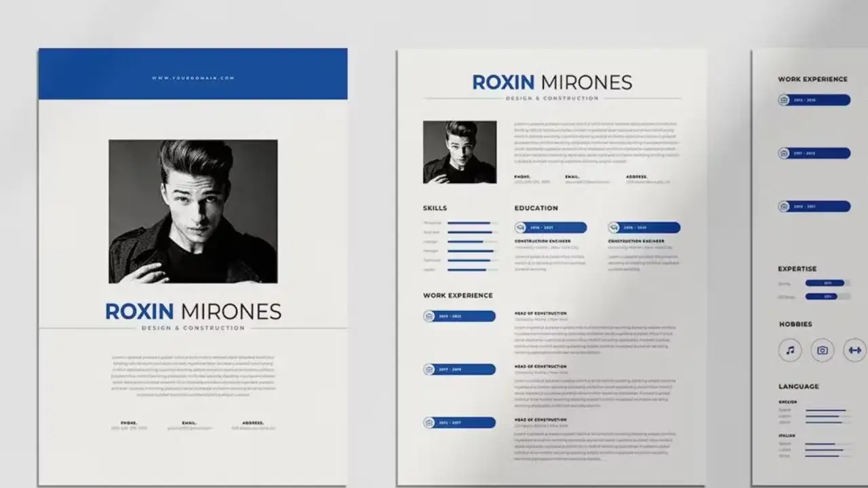Open the www.yourdomain.com link in the blue header
The width and height of the screenshot is (868, 488).
(193, 78)
